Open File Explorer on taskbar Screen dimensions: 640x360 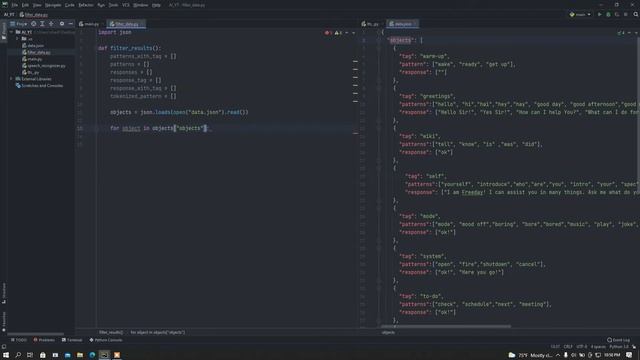(80, 355)
